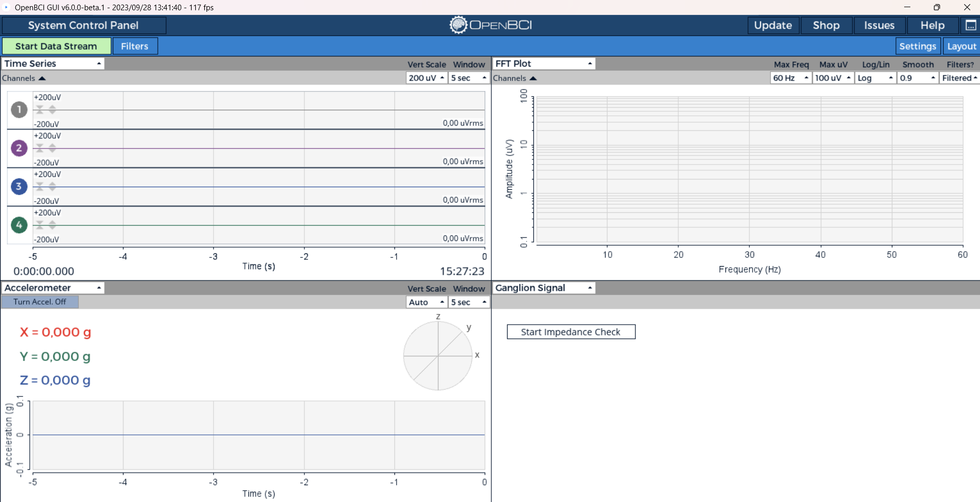Screen dimensions: 980x502
Task: Click the Frequency (Hz) axis label
Action: click(749, 270)
